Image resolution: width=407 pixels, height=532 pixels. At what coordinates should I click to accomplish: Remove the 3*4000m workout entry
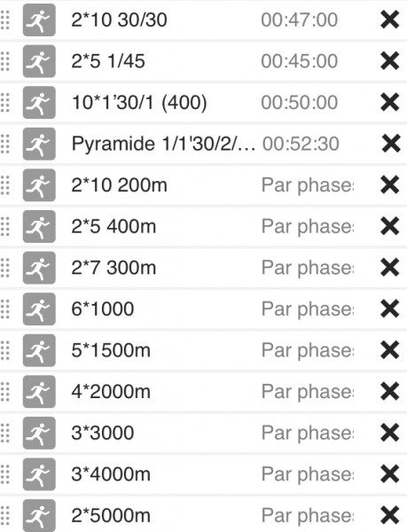(389, 474)
